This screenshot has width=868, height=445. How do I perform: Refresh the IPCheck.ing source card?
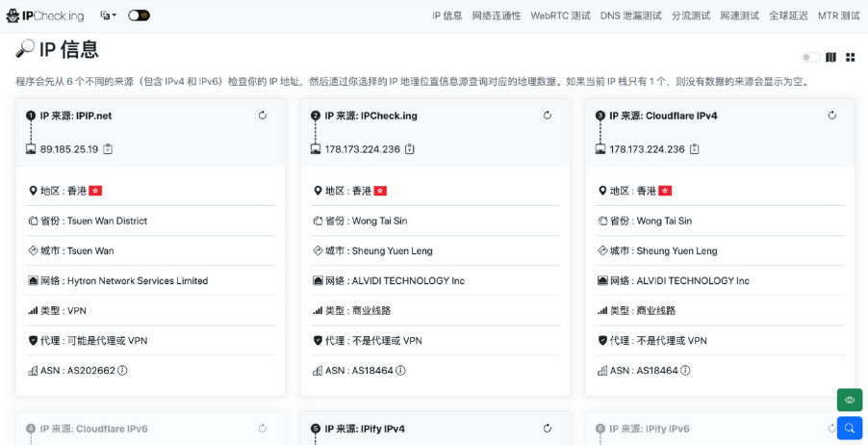548,116
